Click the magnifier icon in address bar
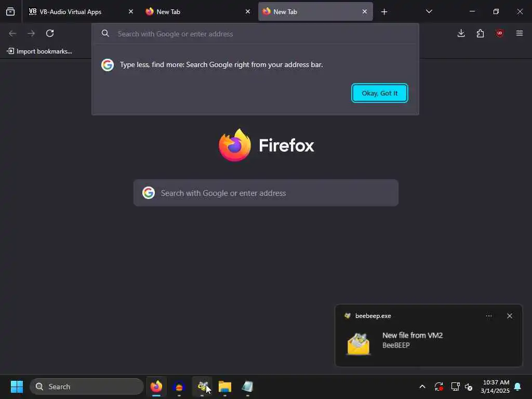The width and height of the screenshot is (532, 399). pos(105,33)
